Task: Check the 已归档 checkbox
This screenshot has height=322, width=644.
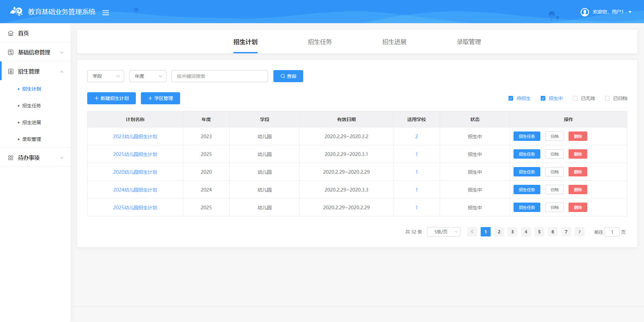Action: tap(607, 98)
